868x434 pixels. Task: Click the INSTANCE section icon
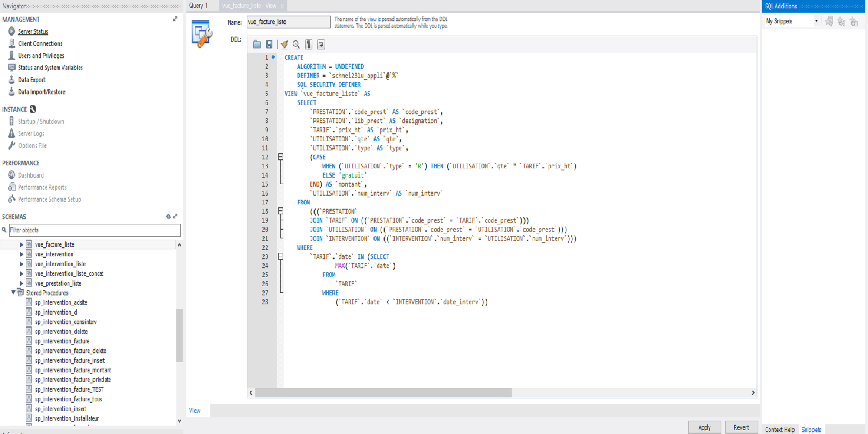click(33, 109)
